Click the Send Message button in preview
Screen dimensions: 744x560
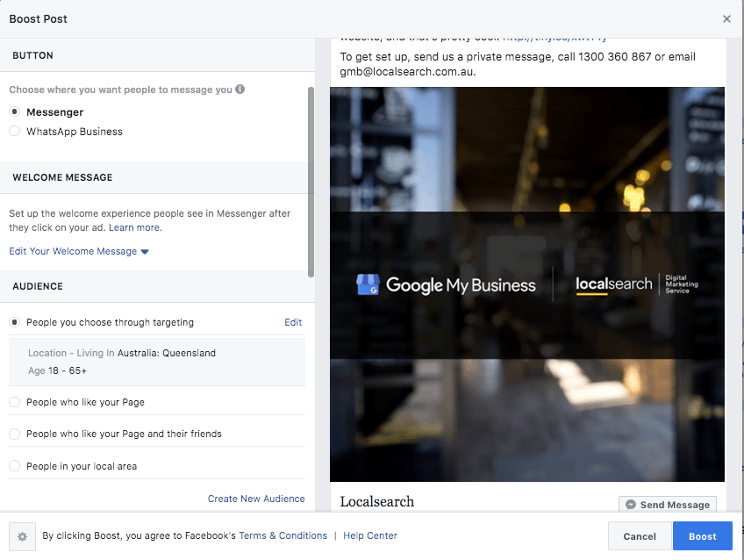[668, 505]
